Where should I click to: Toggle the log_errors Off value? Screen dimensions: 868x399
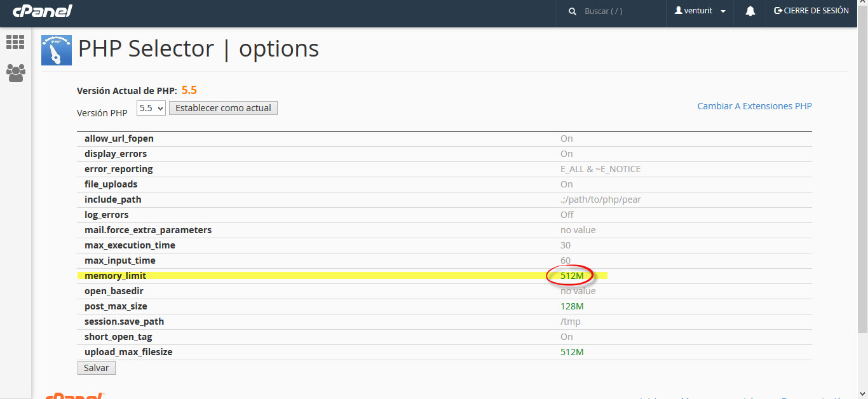[x=567, y=215]
